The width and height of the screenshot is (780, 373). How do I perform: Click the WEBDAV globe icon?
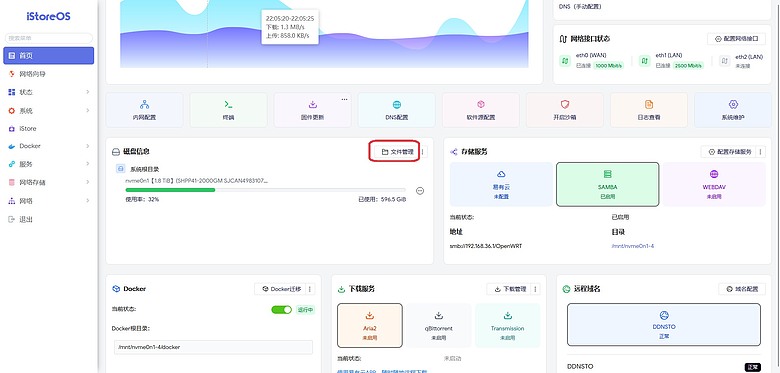714,174
